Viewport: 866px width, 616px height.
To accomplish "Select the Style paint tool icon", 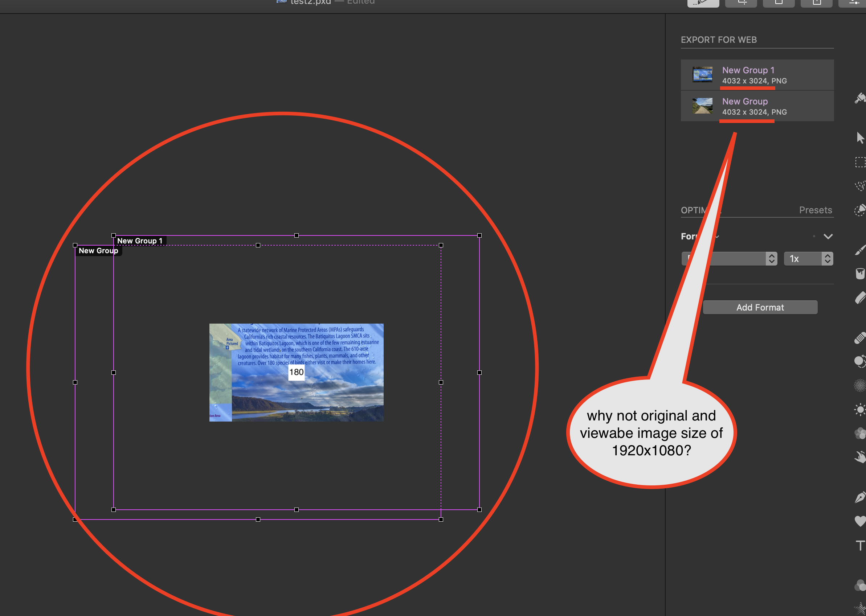I will 860,98.
